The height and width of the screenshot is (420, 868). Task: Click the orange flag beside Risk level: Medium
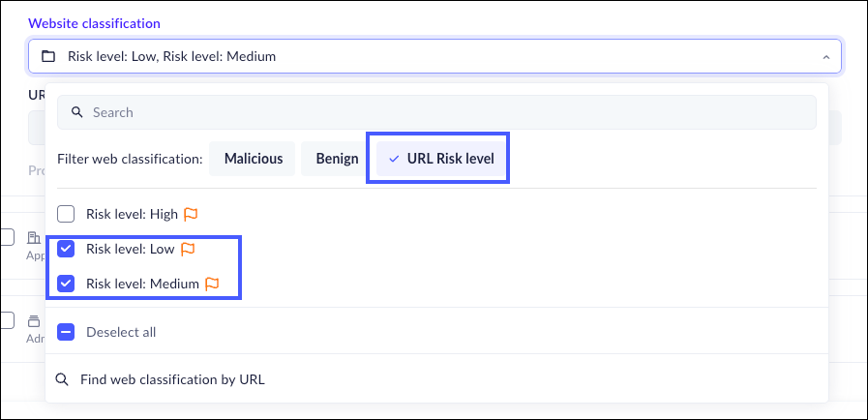[212, 285]
